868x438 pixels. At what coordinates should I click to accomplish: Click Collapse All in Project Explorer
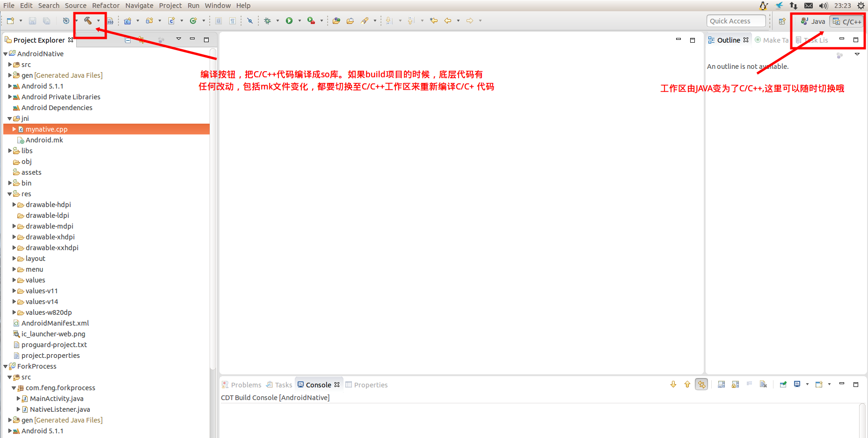[128, 40]
